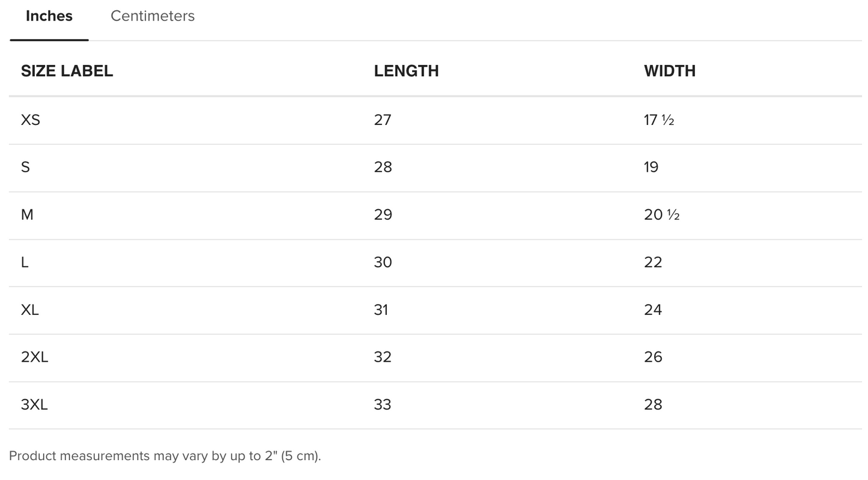Select width value 24 in XL row
Viewport: 868px width, 480px height.
(x=653, y=309)
